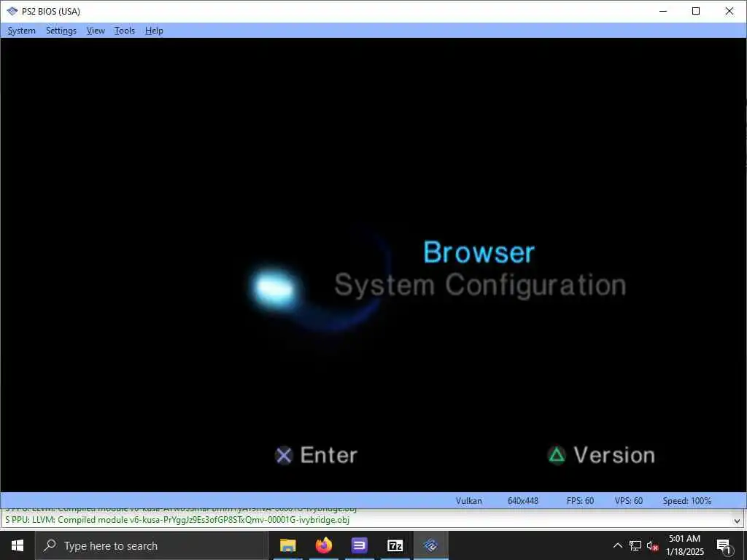The image size is (747, 560).
Task: Click the triangle button icon beside Version
Action: pos(557,455)
